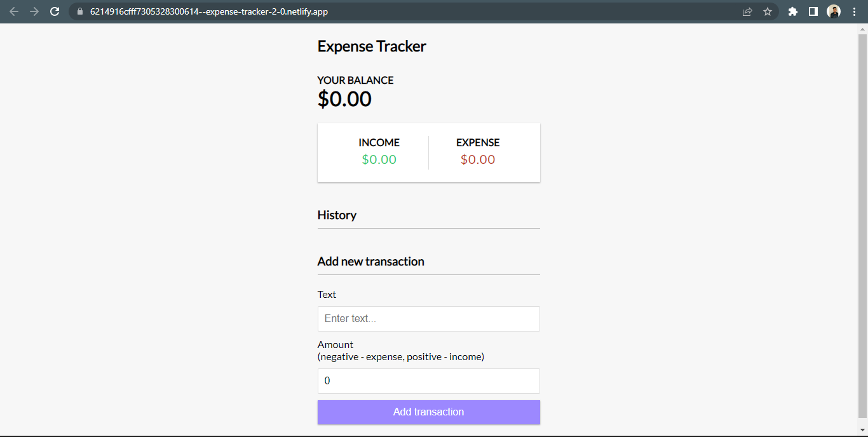Click the Add transaction button

click(x=428, y=412)
